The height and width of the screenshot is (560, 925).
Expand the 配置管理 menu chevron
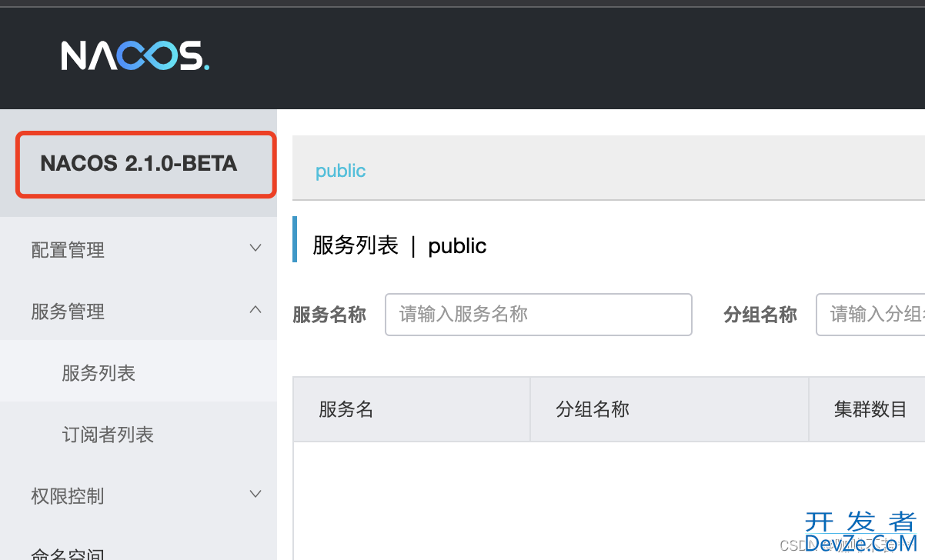(x=256, y=248)
